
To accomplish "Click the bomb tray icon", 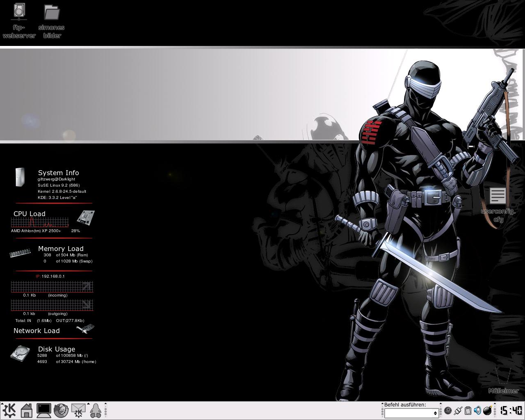I will pyautogui.click(x=488, y=411).
